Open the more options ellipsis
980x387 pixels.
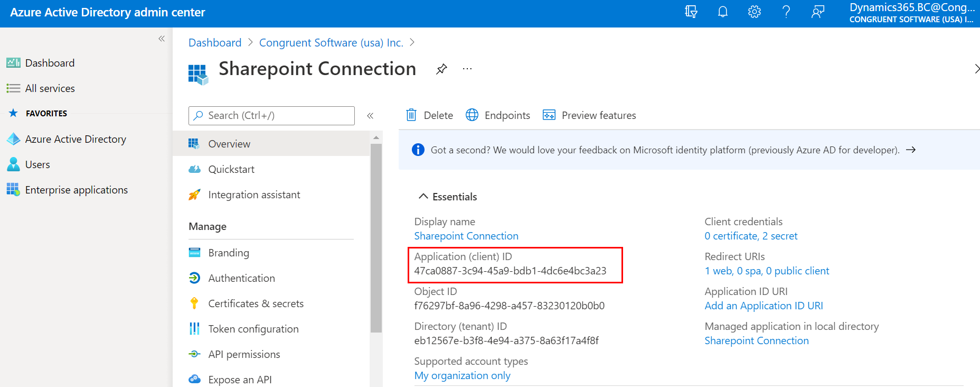(x=467, y=69)
